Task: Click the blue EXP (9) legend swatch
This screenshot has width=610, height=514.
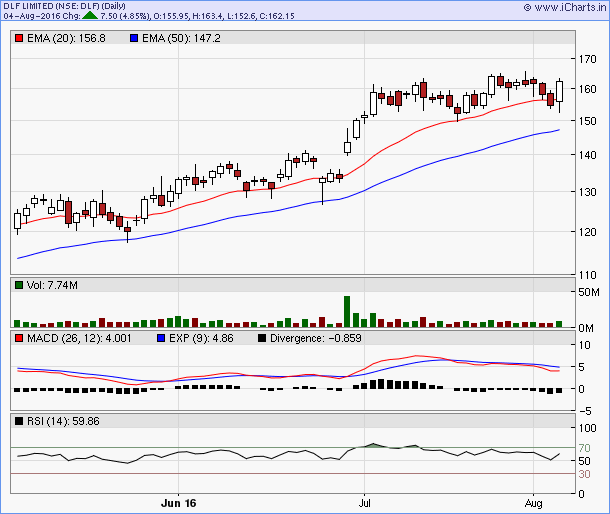Action: [161, 338]
